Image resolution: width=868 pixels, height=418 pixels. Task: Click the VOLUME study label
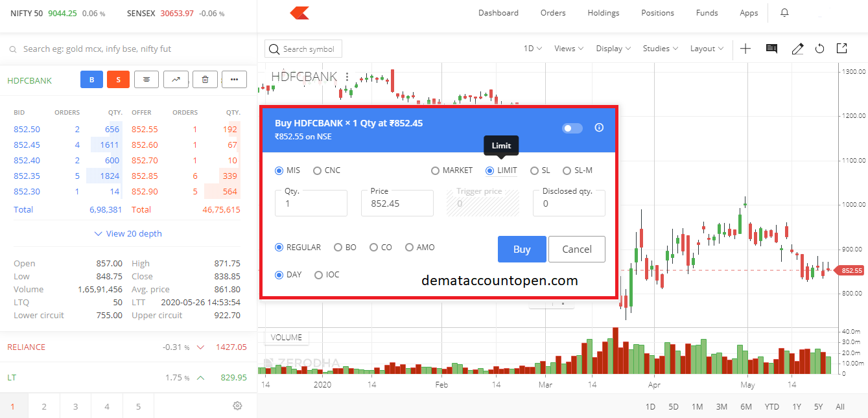pos(287,337)
